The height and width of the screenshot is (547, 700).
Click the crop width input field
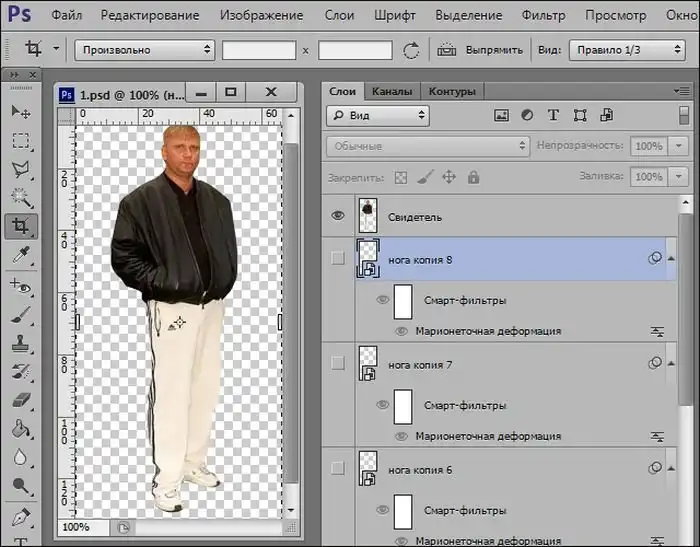258,49
